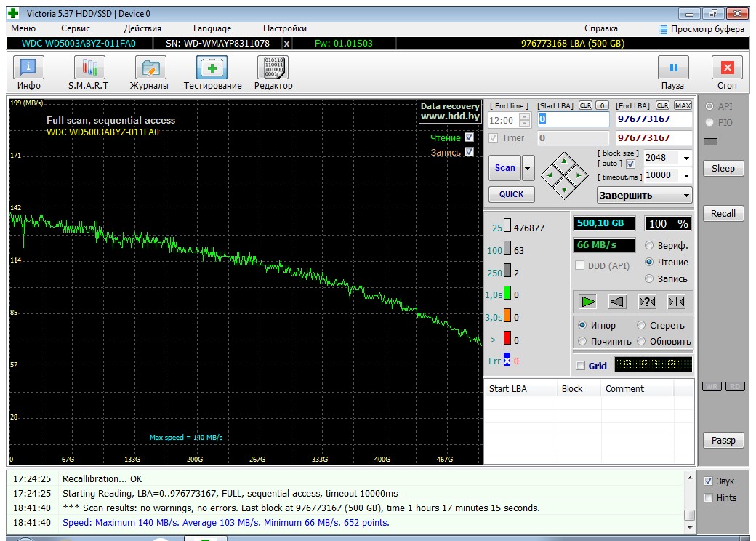Screen dimensions: 756x541
Task: Click the Victoria green cross title icon
Action: coord(13,13)
